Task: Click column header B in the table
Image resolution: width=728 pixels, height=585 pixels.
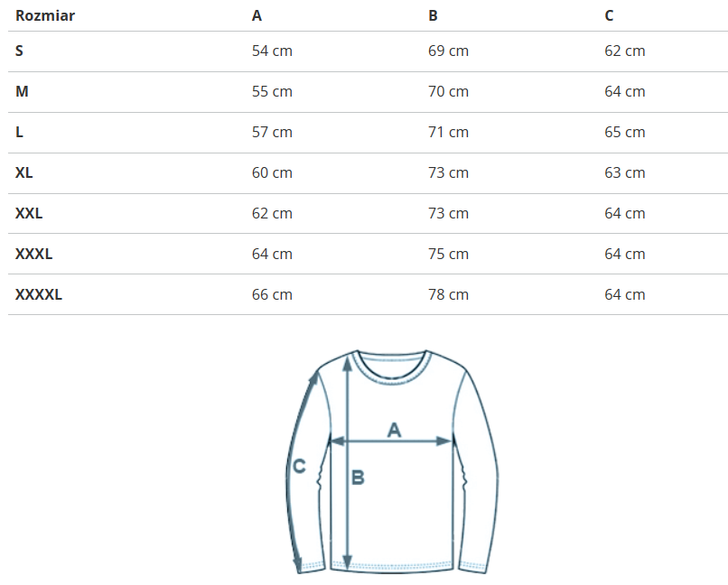Action: tap(434, 15)
